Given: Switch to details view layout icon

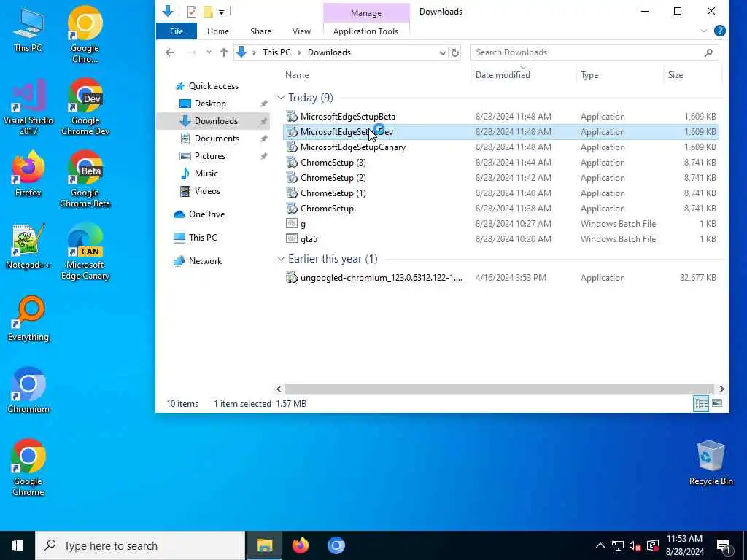Looking at the screenshot, I should click(701, 403).
